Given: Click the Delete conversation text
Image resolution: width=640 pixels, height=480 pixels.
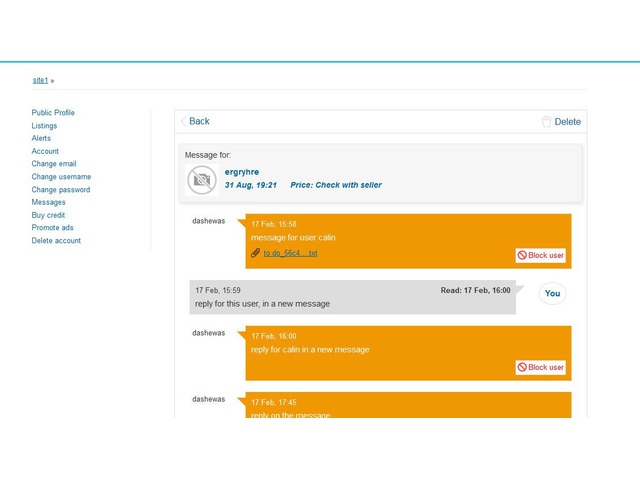Looking at the screenshot, I should (567, 122).
